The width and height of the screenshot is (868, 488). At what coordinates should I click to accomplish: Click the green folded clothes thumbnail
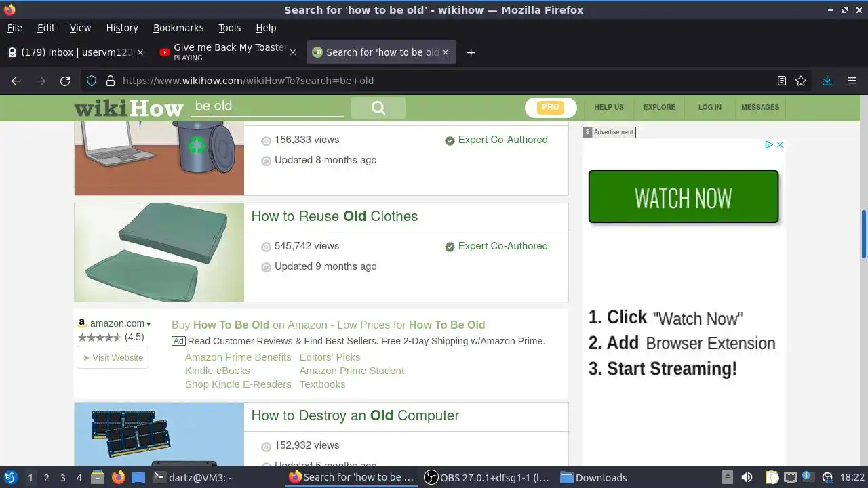pos(159,252)
